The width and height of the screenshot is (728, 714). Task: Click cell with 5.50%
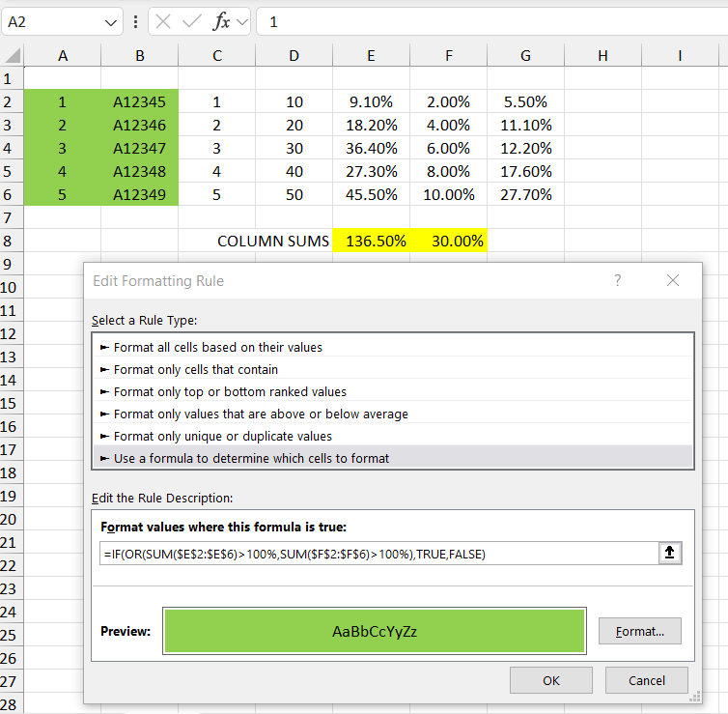[x=525, y=101]
